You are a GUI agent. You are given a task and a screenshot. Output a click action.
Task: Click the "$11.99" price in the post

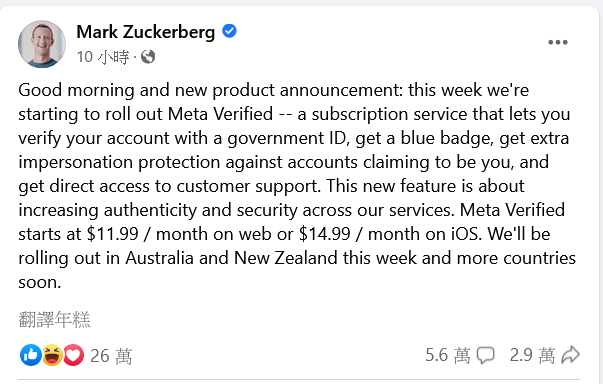point(113,234)
